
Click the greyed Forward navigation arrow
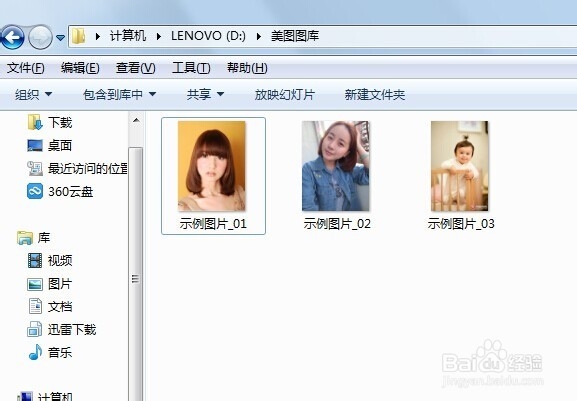(x=40, y=37)
